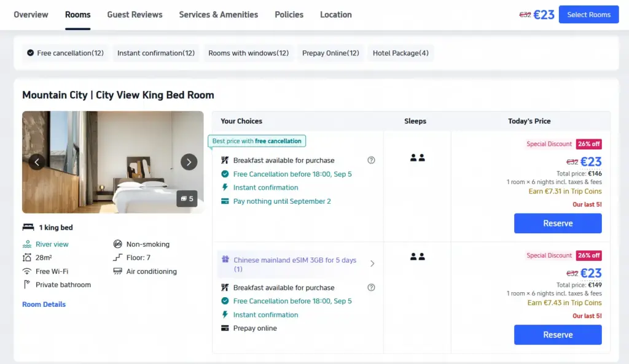Toggle the Free cancellation(12) filter

(65, 53)
